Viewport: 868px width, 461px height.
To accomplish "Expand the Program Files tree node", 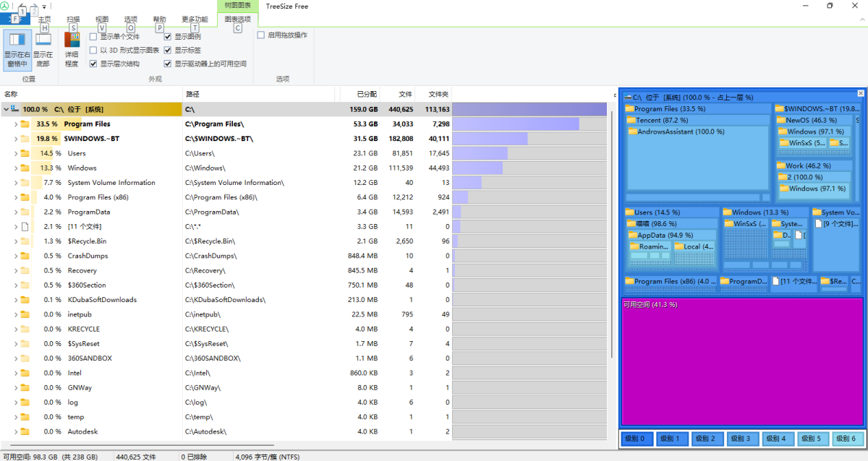I will (15, 124).
